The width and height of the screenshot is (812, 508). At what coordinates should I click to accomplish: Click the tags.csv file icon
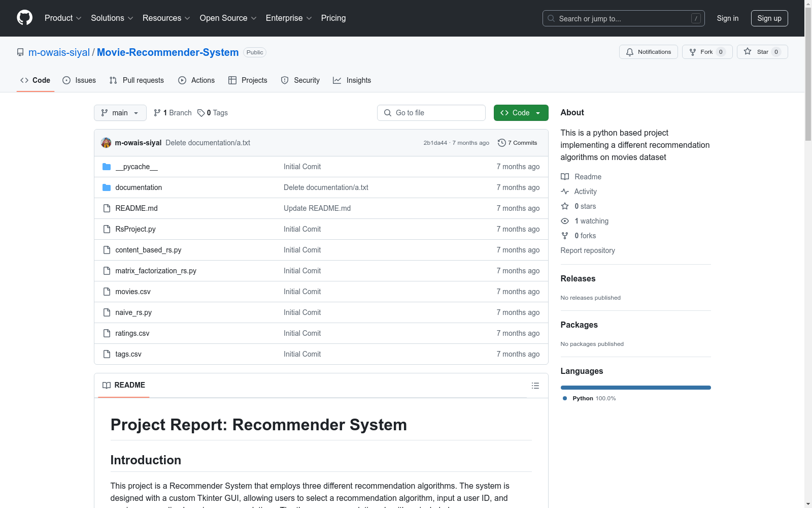[x=107, y=354]
